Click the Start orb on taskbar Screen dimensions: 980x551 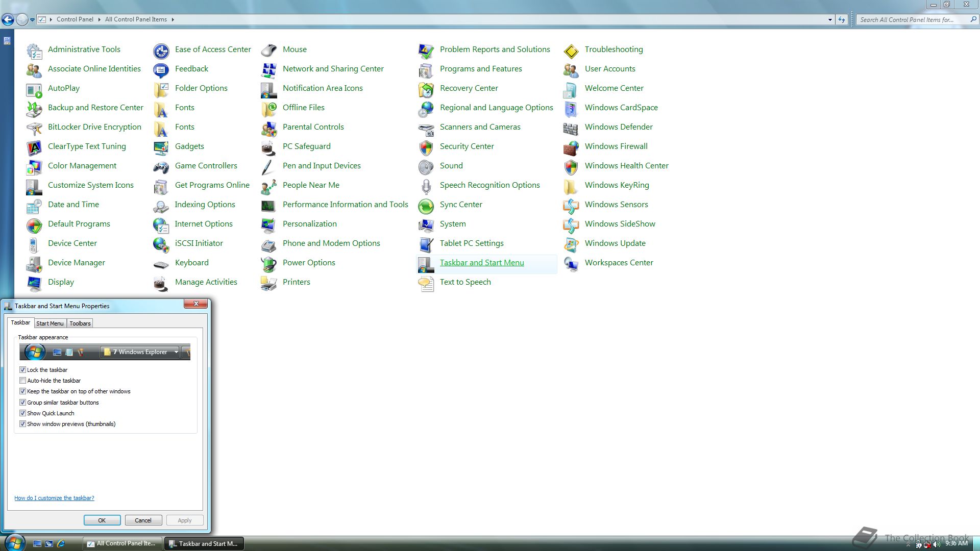click(x=14, y=543)
